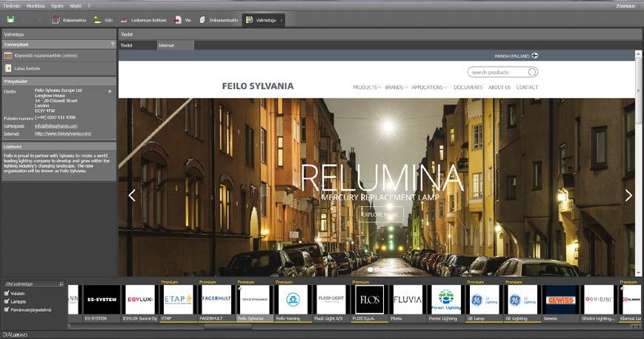
Task: Toggle the Lamppu checkbox
Action: [x=7, y=301]
